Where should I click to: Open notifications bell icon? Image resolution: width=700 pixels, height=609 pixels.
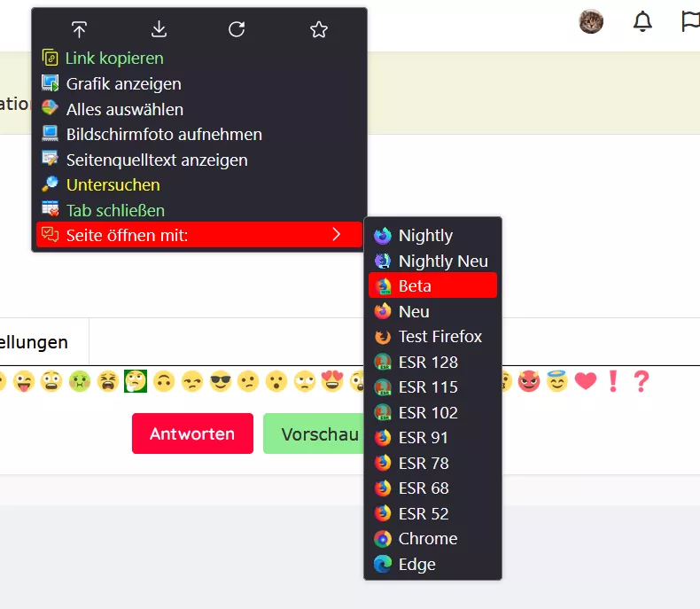pyautogui.click(x=642, y=21)
